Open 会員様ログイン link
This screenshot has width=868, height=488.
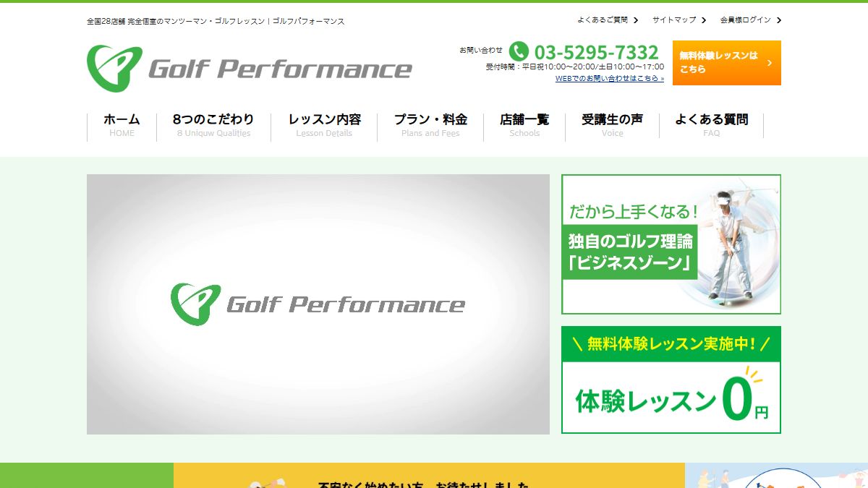(745, 20)
